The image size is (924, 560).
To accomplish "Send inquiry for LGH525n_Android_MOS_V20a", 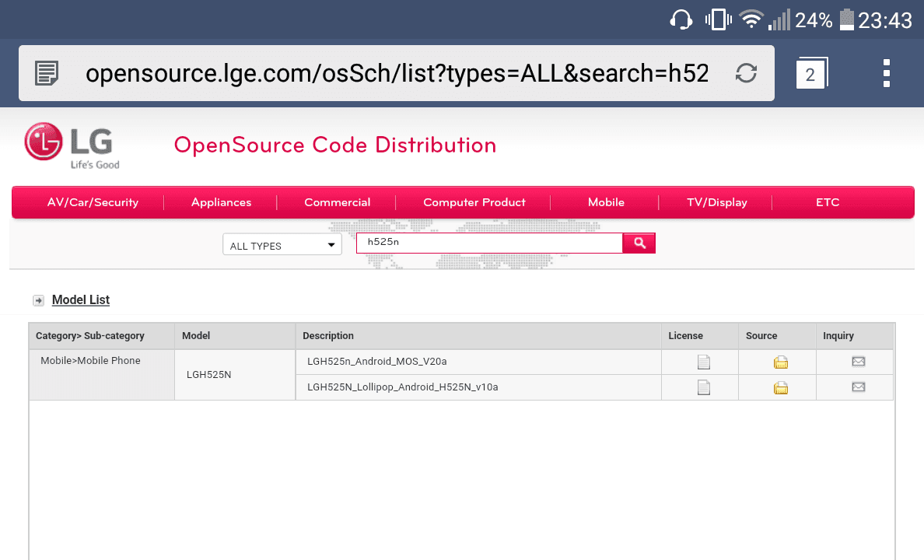I will point(859,362).
